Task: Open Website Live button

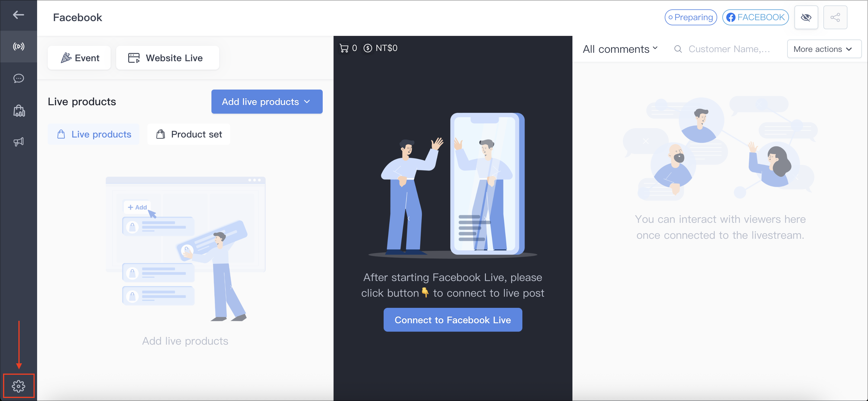Action: tap(167, 58)
